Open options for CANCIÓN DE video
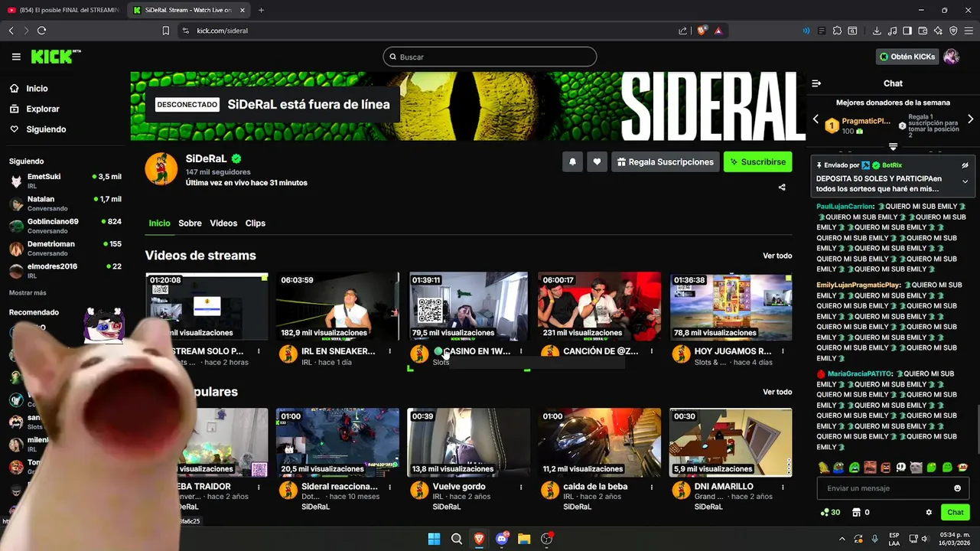This screenshot has width=980, height=551. (x=652, y=351)
